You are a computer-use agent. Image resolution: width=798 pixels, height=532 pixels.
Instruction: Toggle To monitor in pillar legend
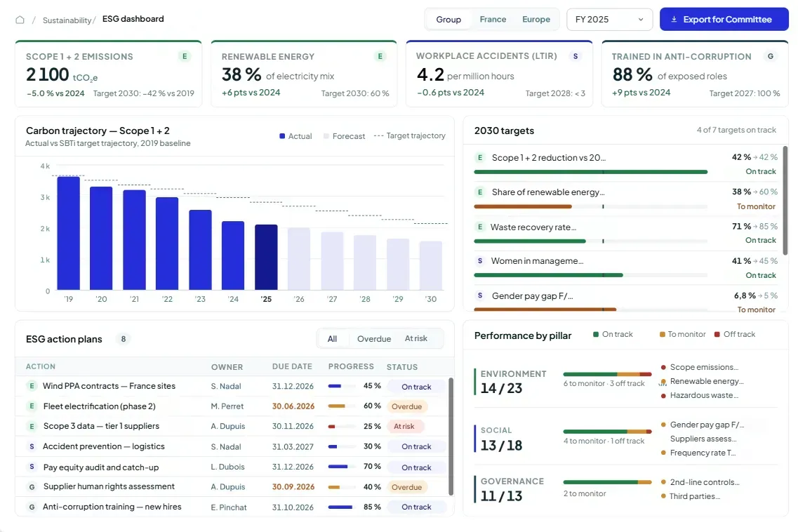tap(682, 334)
